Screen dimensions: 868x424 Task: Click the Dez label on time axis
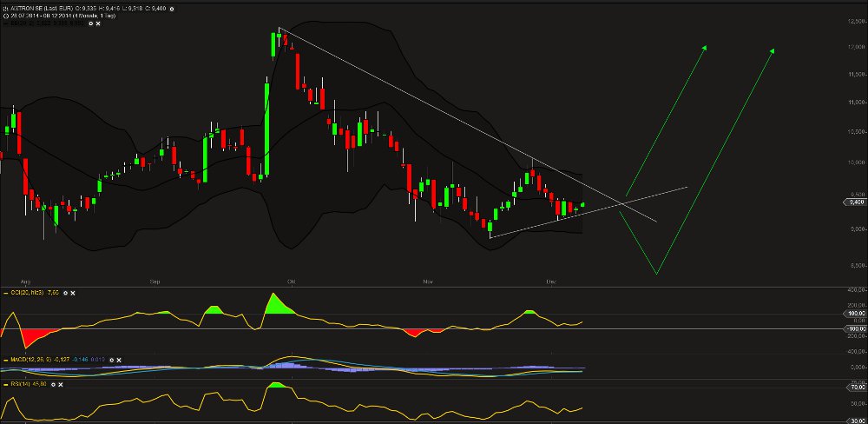click(551, 282)
